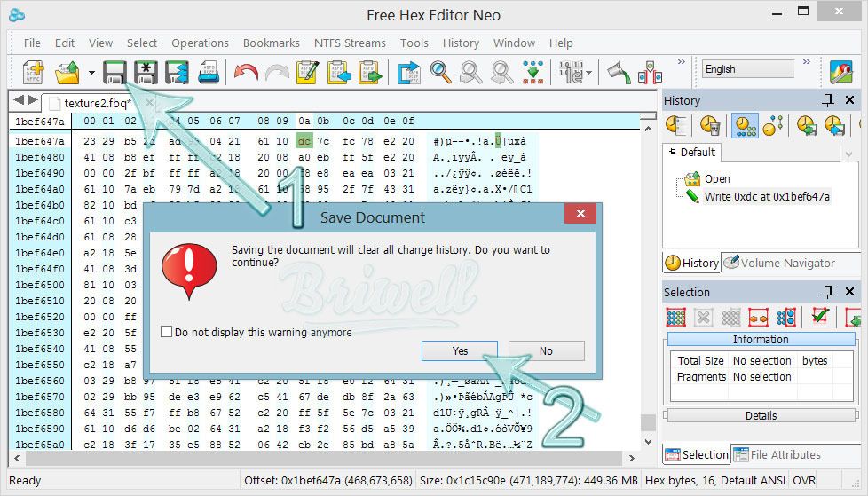Click the green funnel arrow toolbar icon
The width and height of the screenshot is (868, 496).
tap(619, 73)
